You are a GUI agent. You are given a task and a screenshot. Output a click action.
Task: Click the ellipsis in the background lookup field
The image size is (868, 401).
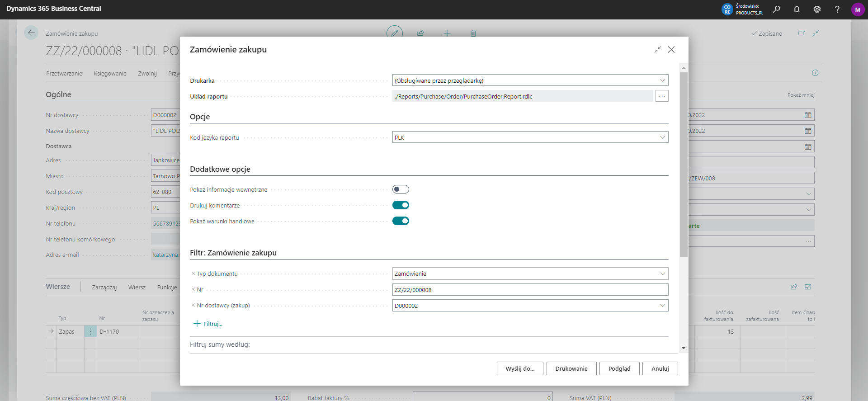point(808,241)
